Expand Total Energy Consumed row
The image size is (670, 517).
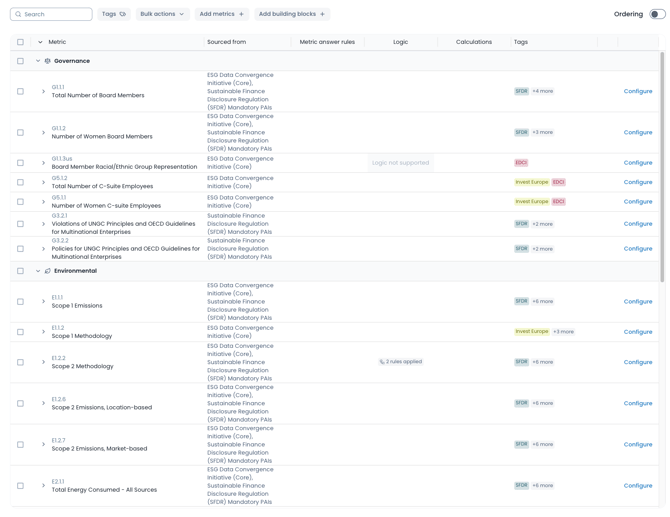click(43, 486)
